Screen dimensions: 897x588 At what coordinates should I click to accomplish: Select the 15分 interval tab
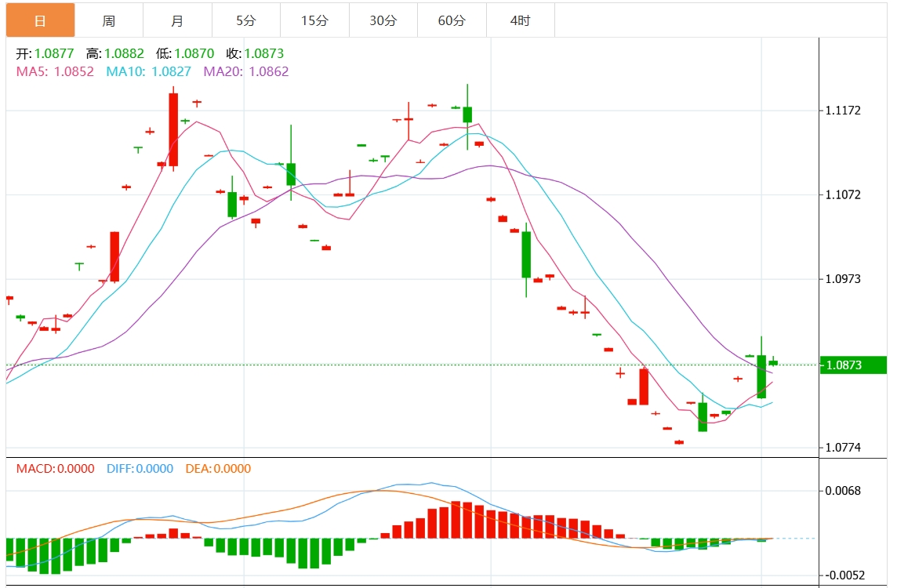[x=314, y=20]
